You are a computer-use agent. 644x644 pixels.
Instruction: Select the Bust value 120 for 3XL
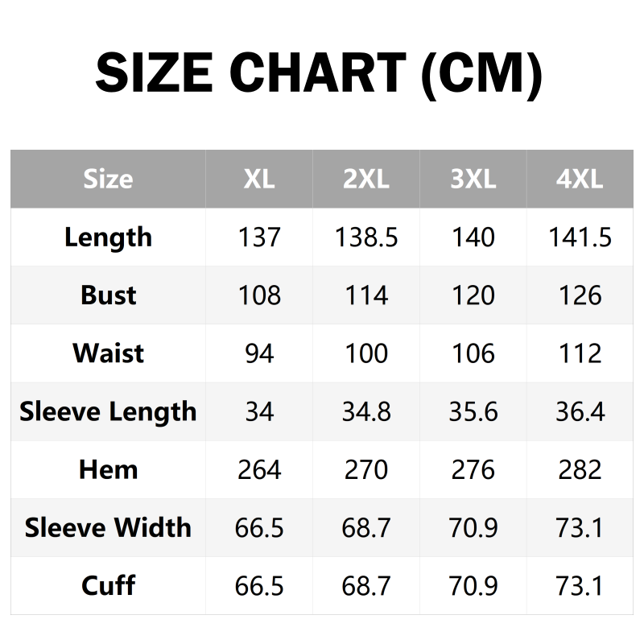click(473, 295)
